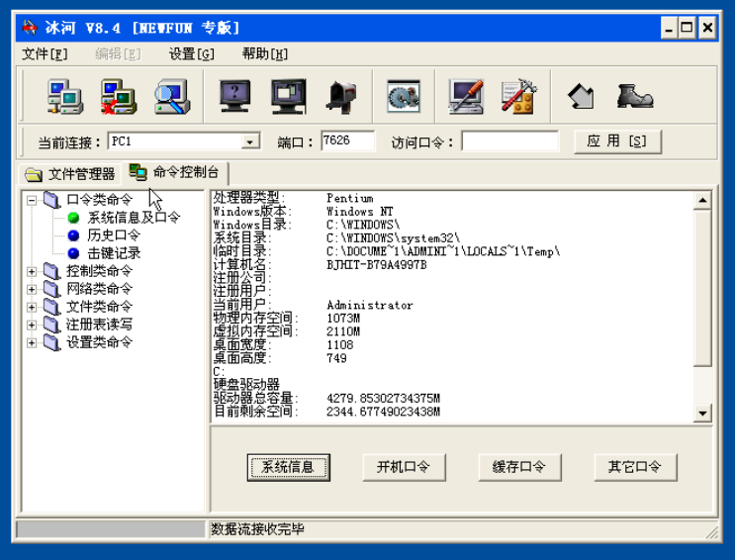This screenshot has width=735, height=560.
Task: Expand the 控制类命令 tree node
Action: point(32,271)
